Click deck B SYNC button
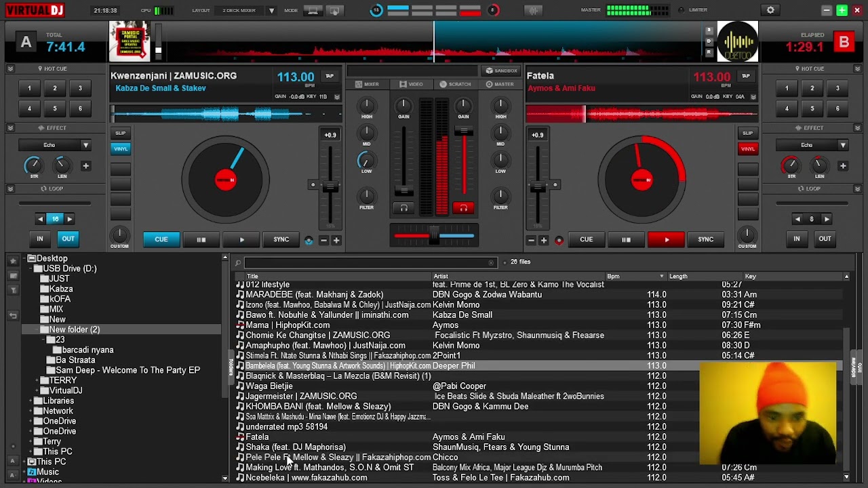This screenshot has height=488, width=868. pos(705,239)
